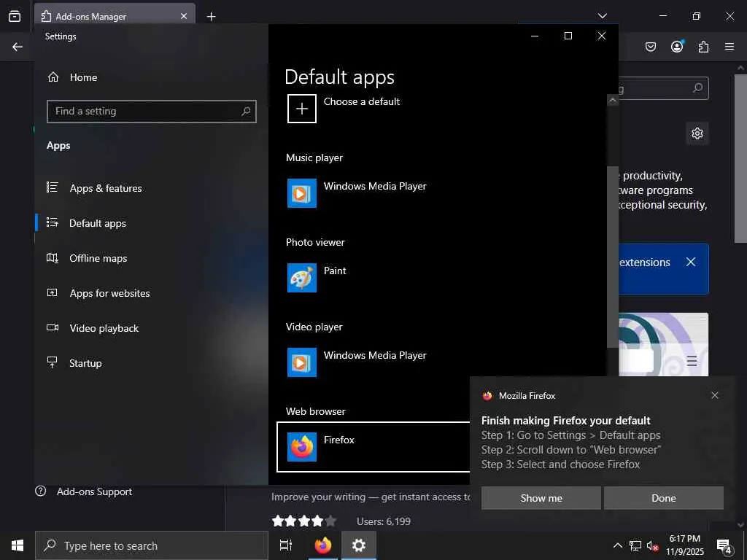Click the Settings scrollbar up arrow
The width and height of the screenshot is (747, 560).
pyautogui.click(x=613, y=100)
